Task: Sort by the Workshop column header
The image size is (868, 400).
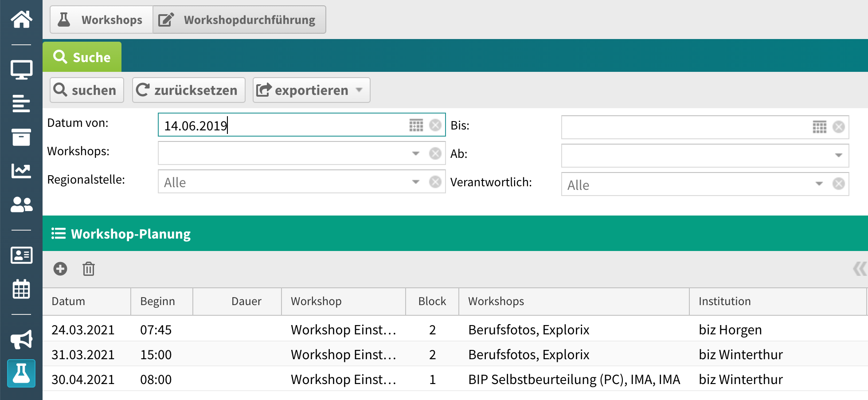Action: (x=344, y=301)
